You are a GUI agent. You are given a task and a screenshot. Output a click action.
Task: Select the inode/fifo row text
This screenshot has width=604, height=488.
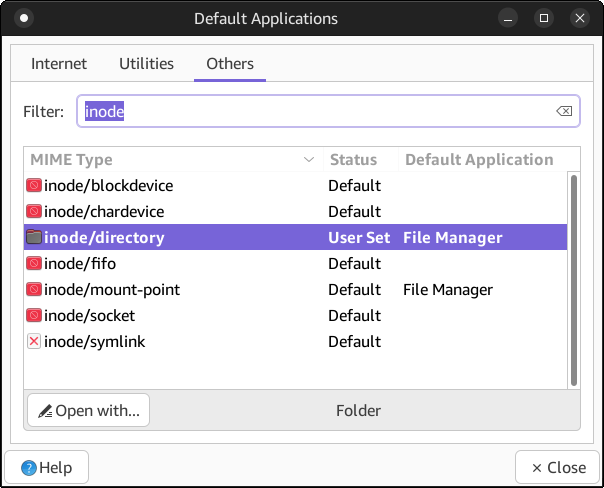[x=80, y=263]
